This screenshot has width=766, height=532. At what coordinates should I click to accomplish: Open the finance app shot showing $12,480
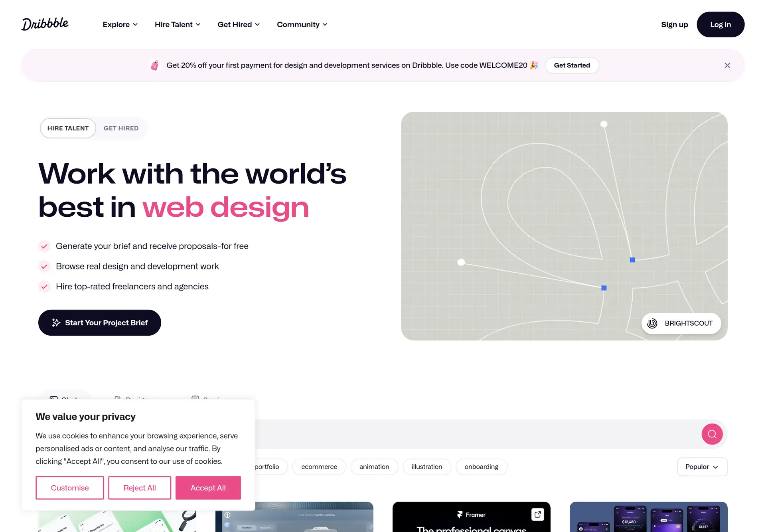tap(648, 517)
